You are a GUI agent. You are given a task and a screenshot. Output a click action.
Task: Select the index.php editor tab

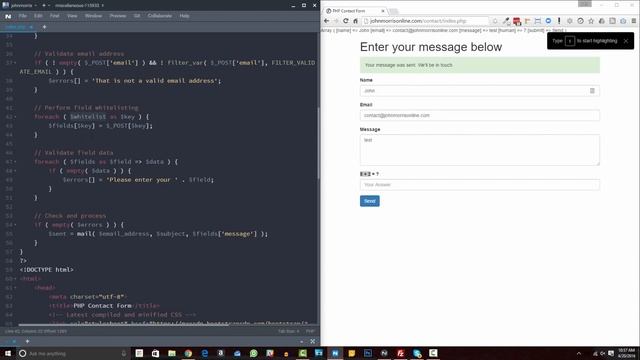click(x=18, y=27)
